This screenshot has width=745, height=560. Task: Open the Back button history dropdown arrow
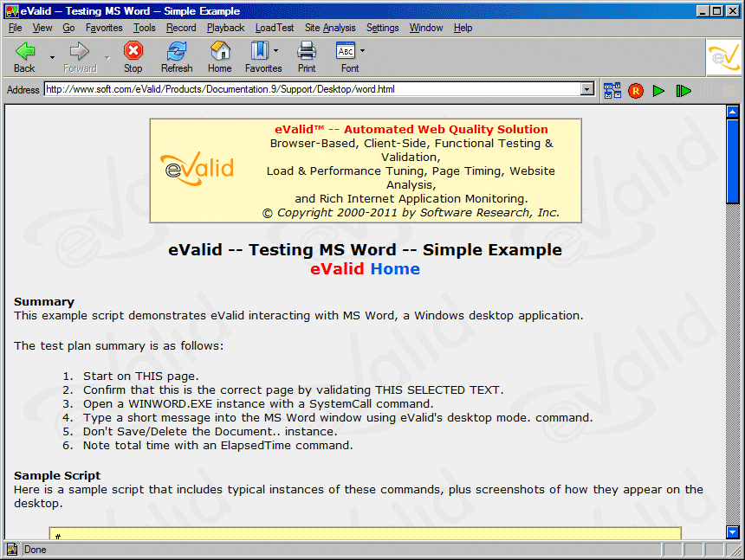point(52,57)
